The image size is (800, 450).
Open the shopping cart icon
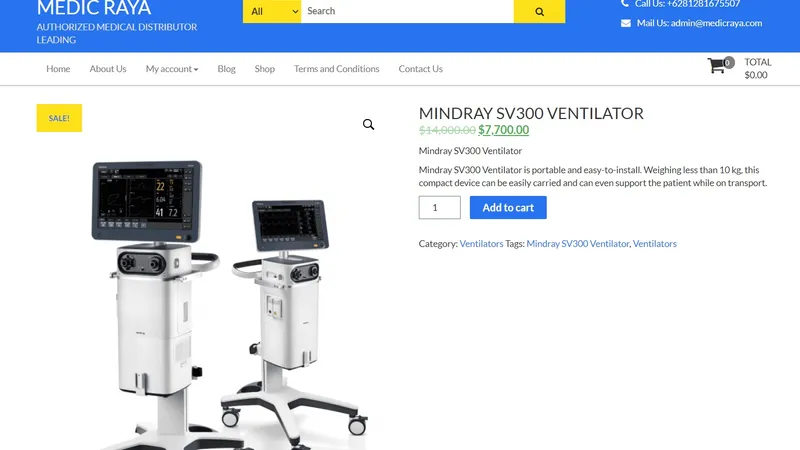716,66
